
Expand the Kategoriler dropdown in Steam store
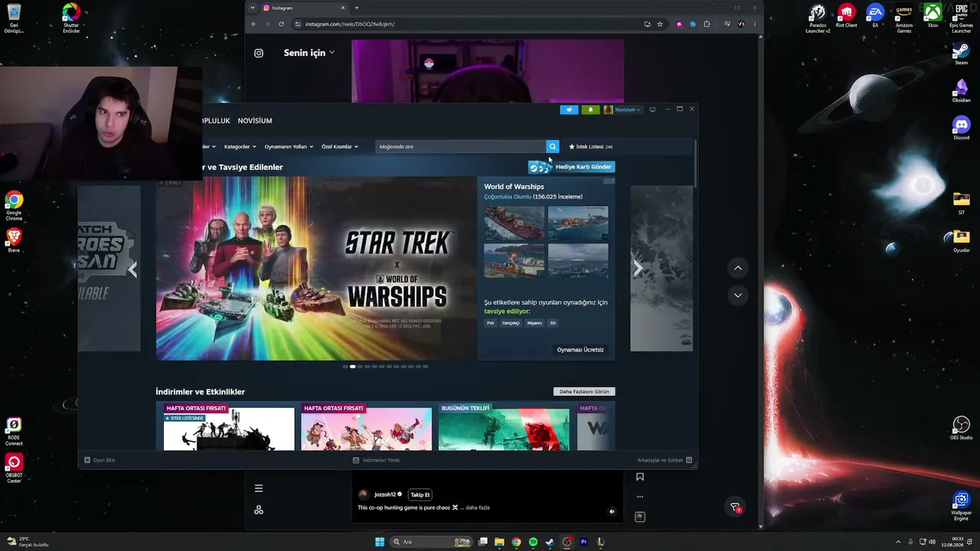240,146
